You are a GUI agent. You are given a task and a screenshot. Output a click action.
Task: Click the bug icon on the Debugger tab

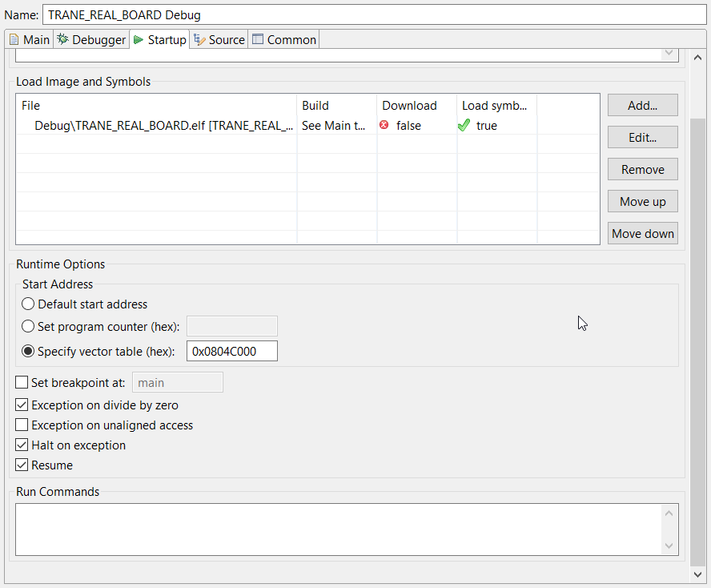(63, 38)
